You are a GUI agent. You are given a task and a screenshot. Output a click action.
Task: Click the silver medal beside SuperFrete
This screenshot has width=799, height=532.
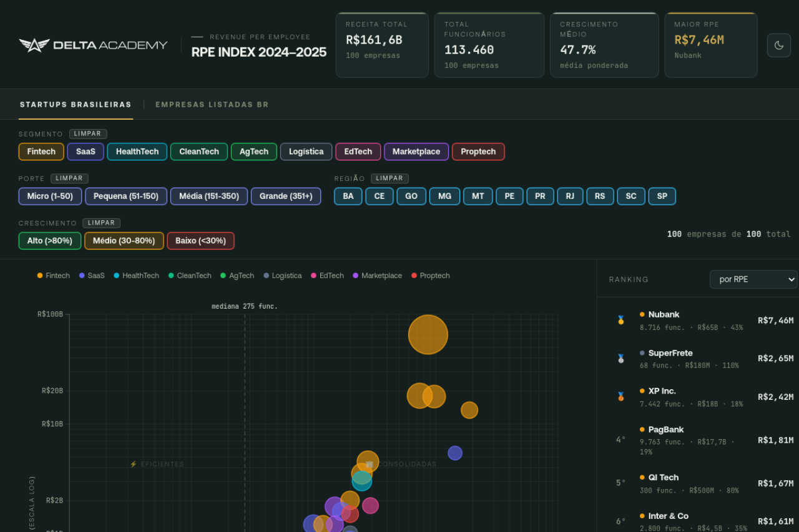[x=620, y=359]
